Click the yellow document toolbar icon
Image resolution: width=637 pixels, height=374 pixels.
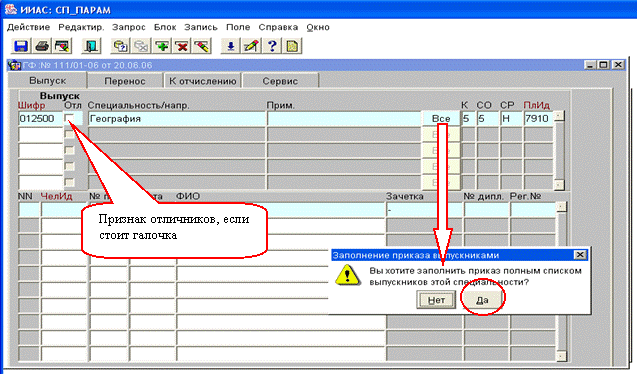(x=292, y=46)
